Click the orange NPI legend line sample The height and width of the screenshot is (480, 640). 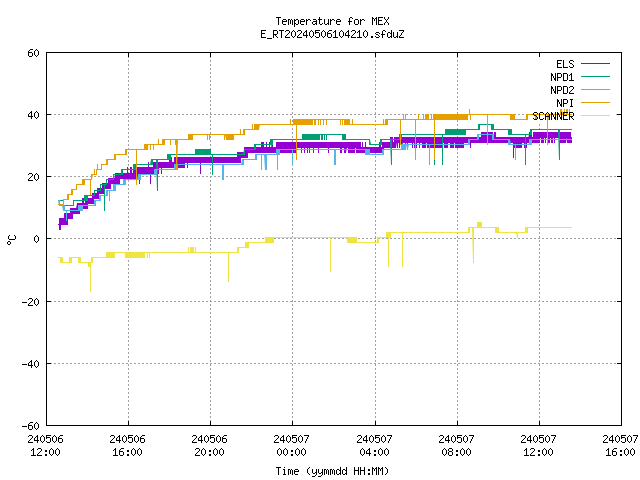(x=595, y=102)
